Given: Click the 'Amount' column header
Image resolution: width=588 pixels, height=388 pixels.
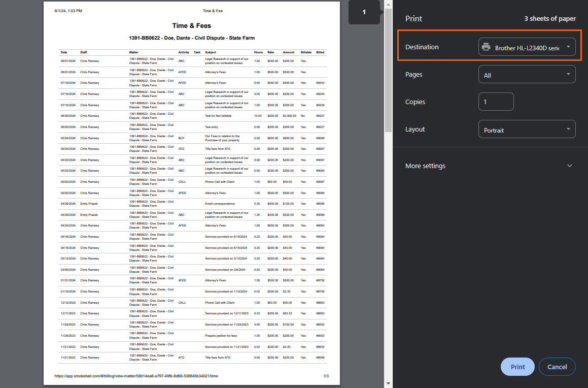Looking at the screenshot, I should click(x=288, y=52).
